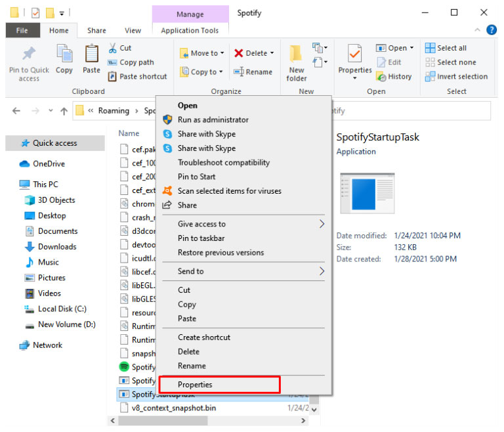Click Select all in ribbon
Viewport: 504px width, 432px height.
(x=446, y=48)
